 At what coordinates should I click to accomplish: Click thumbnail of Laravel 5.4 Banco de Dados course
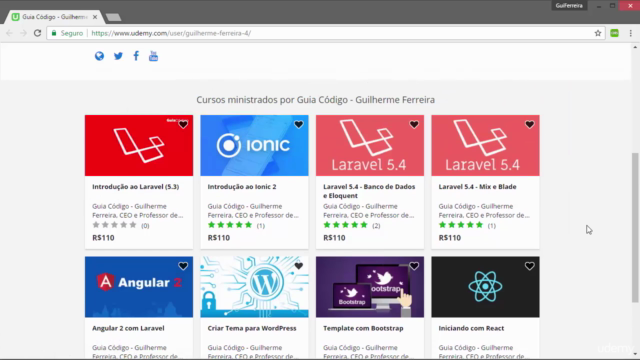(x=370, y=145)
